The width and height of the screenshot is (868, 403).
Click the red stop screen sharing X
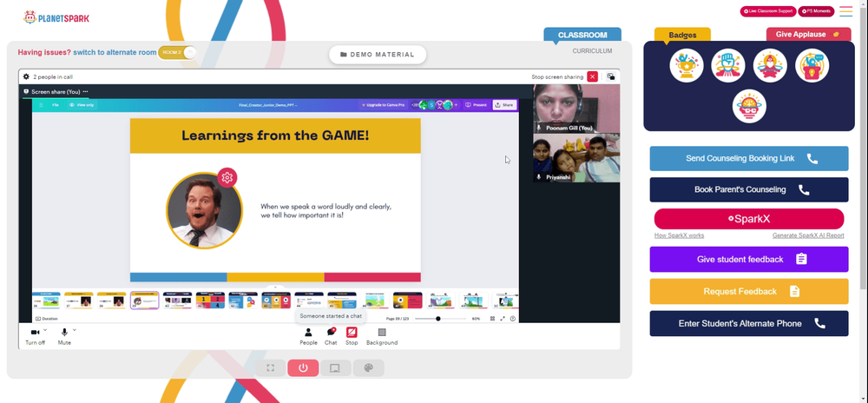click(592, 77)
